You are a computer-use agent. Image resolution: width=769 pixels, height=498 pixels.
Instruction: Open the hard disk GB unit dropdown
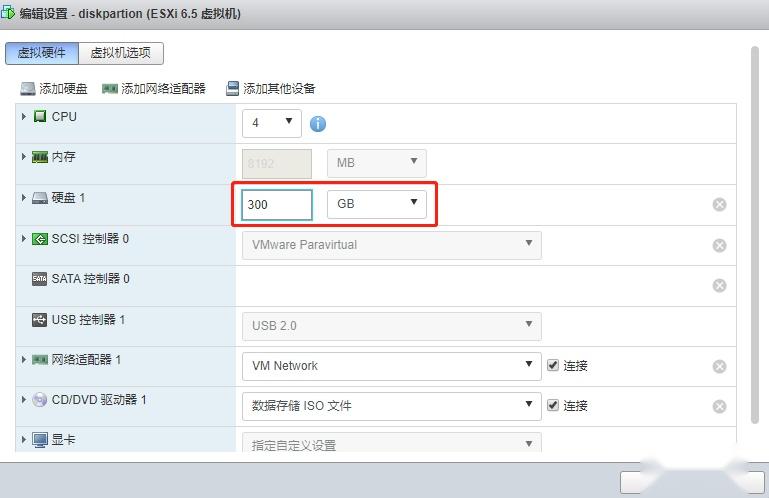377,204
